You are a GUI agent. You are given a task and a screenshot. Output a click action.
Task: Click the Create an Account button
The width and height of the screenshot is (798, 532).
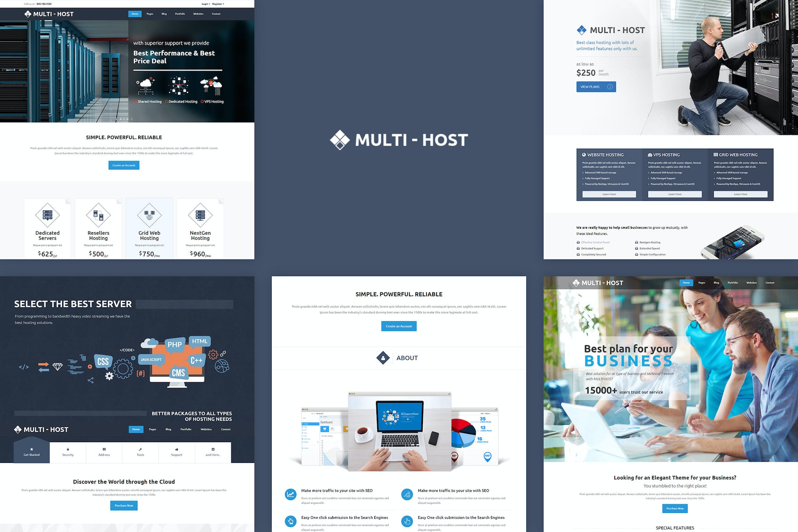pos(123,165)
